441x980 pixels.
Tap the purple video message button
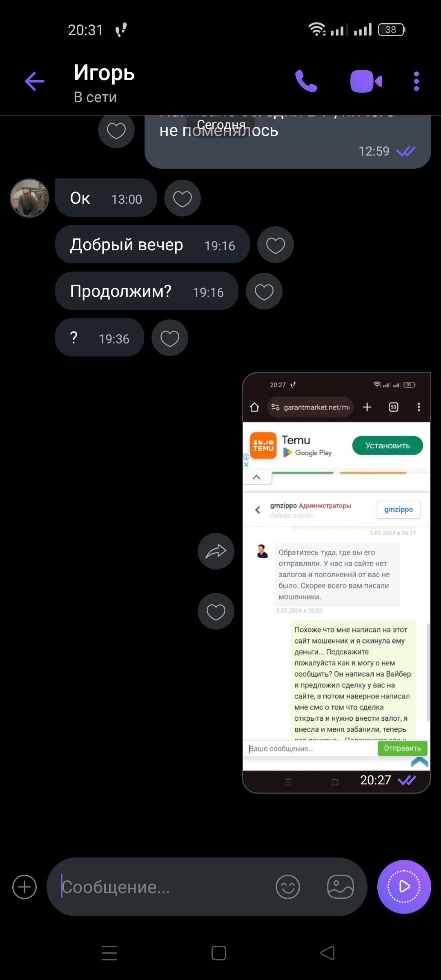coord(404,887)
